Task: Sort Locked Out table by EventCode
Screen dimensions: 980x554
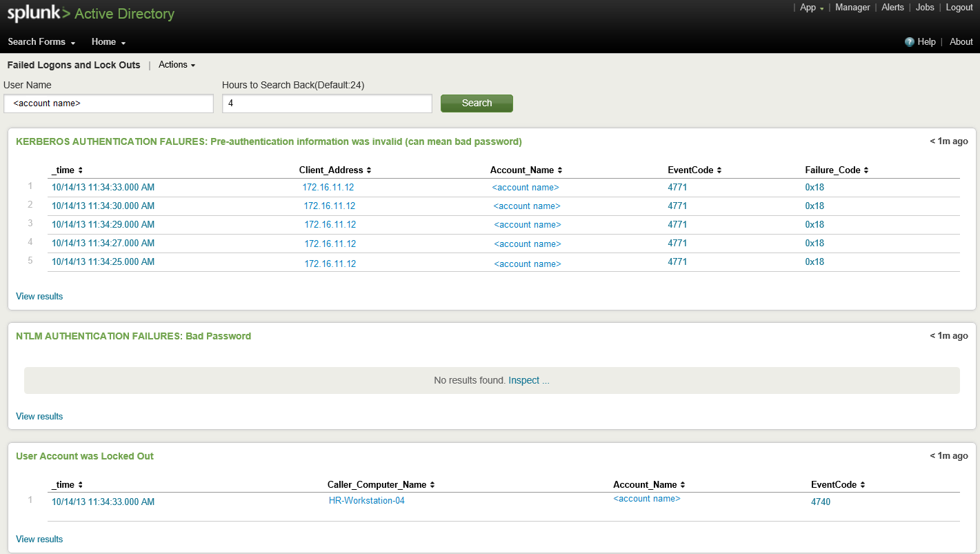Action: tap(837, 484)
